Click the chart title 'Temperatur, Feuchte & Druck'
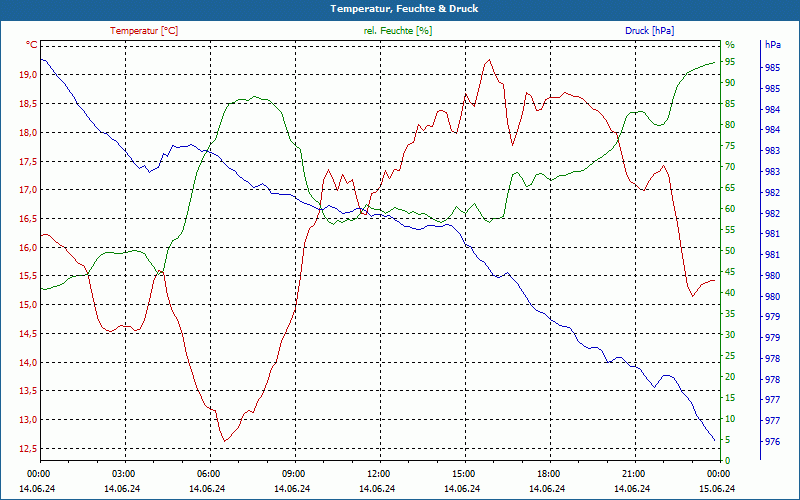 (404, 9)
